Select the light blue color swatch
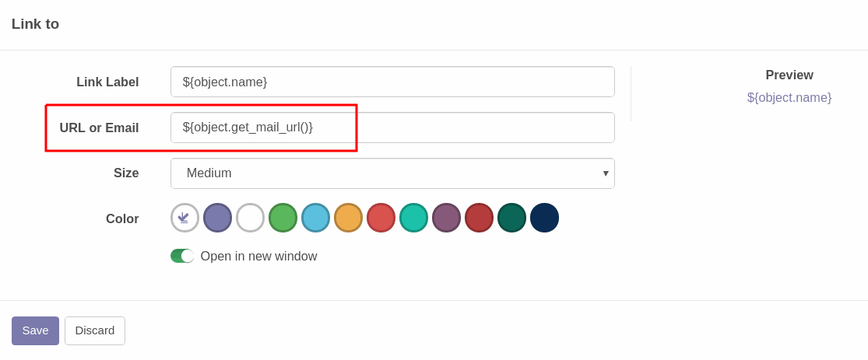Image resolution: width=868 pixels, height=360 pixels. [x=315, y=218]
